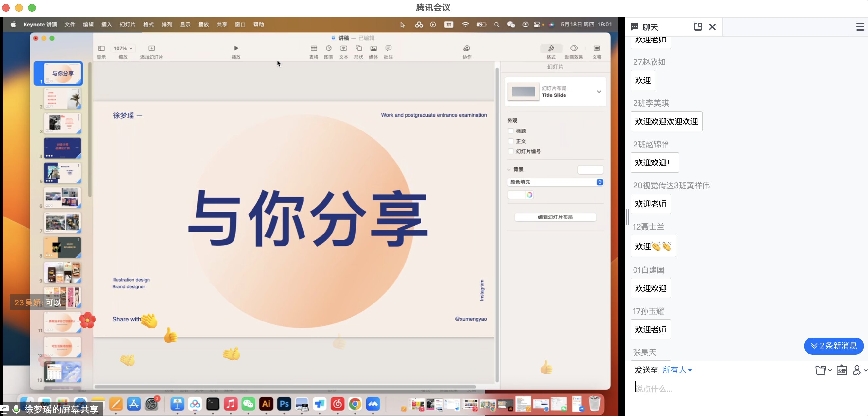Enable the 正文 body checkbox

511,141
